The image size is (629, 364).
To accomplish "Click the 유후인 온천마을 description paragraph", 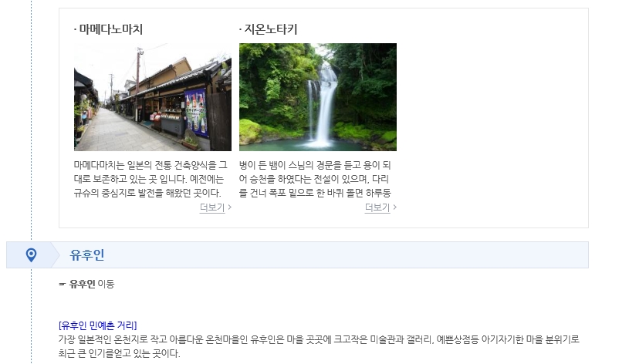I will coord(319,346).
